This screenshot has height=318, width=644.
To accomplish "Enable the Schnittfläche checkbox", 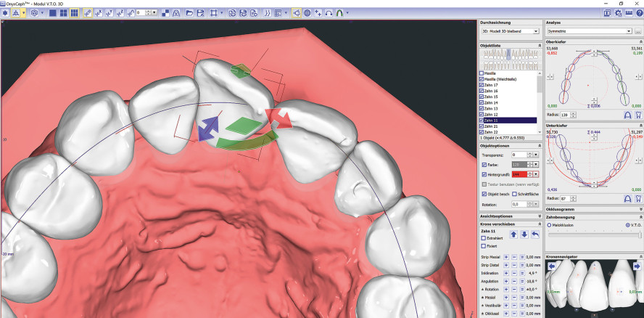I will (514, 194).
